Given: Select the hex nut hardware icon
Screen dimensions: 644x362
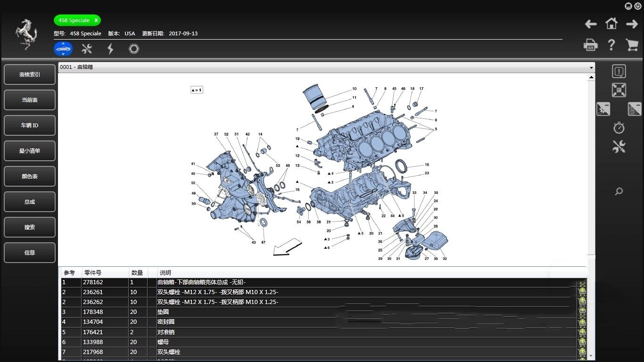Looking at the screenshot, I should [134, 49].
